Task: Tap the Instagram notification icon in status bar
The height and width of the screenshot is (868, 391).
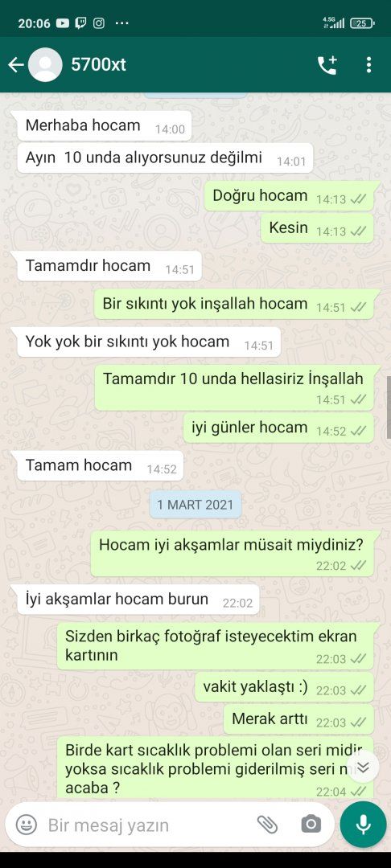Action: click(99, 23)
